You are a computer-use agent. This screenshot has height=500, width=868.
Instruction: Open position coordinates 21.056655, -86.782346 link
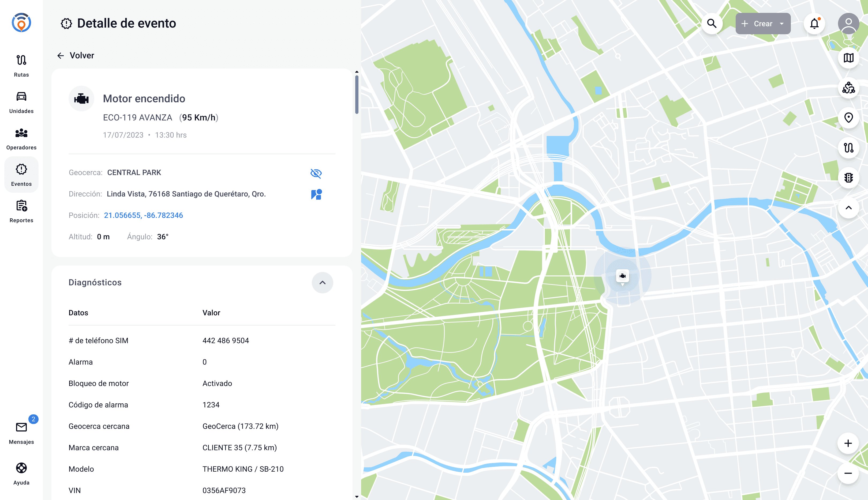(x=143, y=215)
